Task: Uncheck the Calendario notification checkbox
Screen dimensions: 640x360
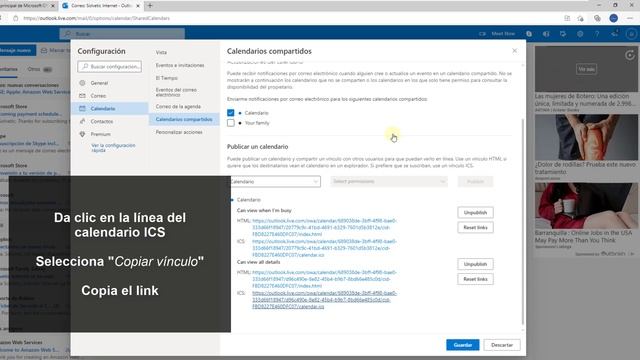Action: [231, 113]
